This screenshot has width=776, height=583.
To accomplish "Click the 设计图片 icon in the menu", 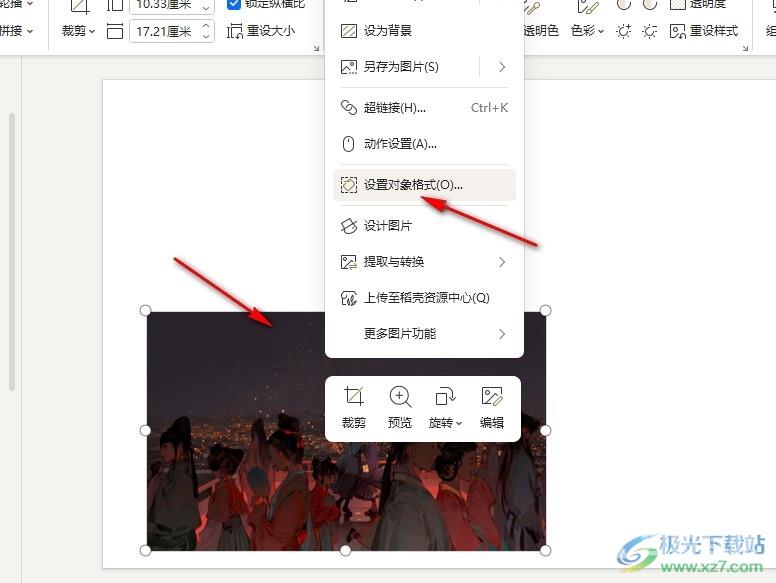I will point(349,226).
